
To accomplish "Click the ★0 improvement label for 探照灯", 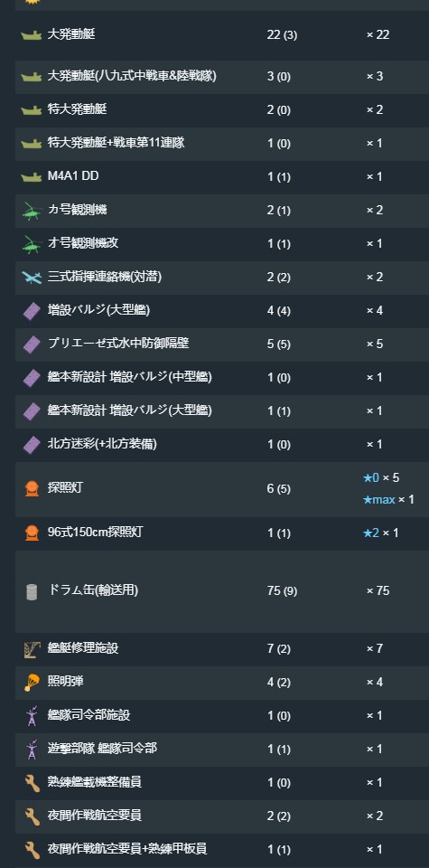I will click(x=370, y=477).
